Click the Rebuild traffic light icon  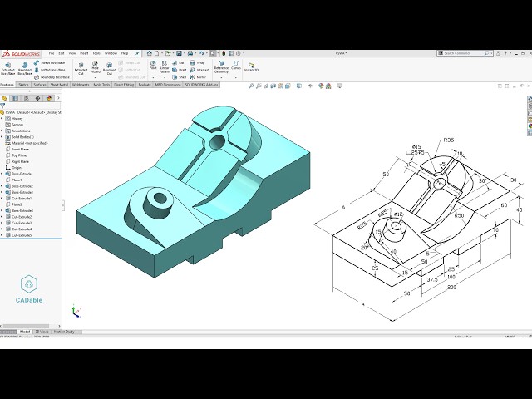tap(224, 53)
